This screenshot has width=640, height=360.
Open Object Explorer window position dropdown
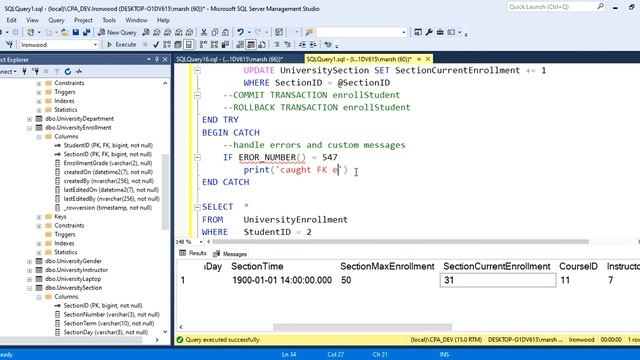(x=149, y=60)
